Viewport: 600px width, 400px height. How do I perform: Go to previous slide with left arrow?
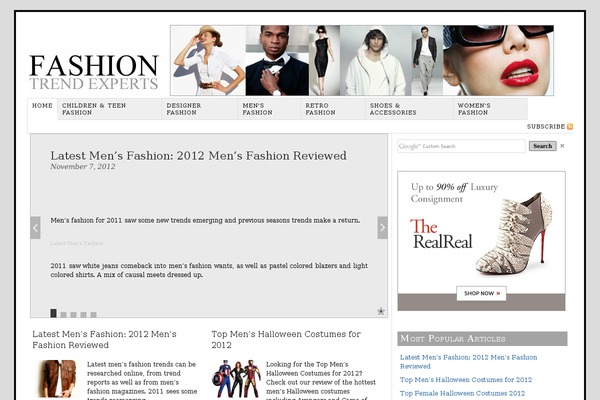pos(35,228)
